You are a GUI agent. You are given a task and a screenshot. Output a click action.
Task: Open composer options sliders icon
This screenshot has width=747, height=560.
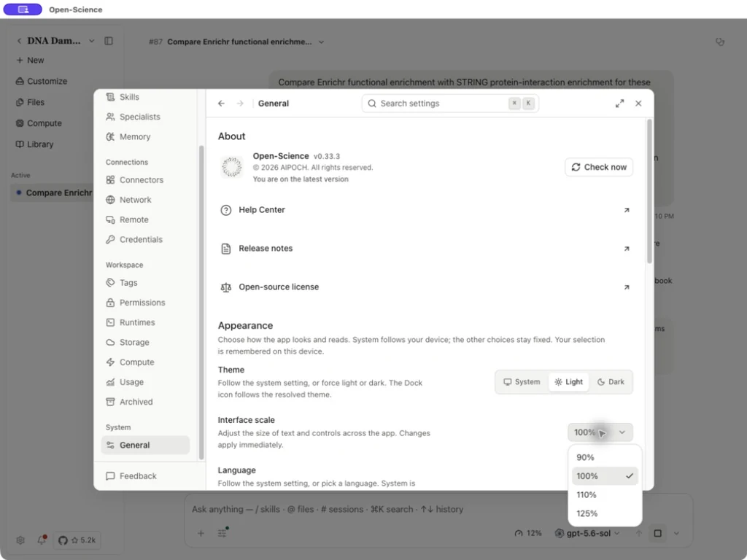222,533
